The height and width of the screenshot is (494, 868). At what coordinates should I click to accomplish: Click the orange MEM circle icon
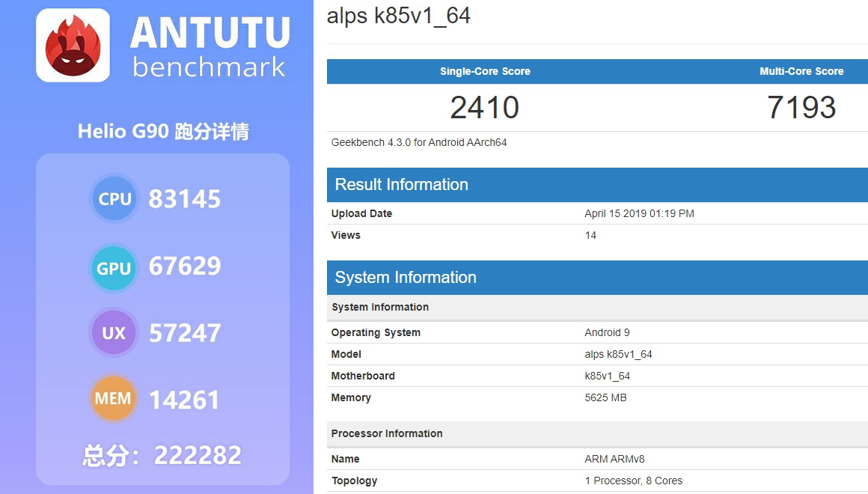(x=114, y=397)
